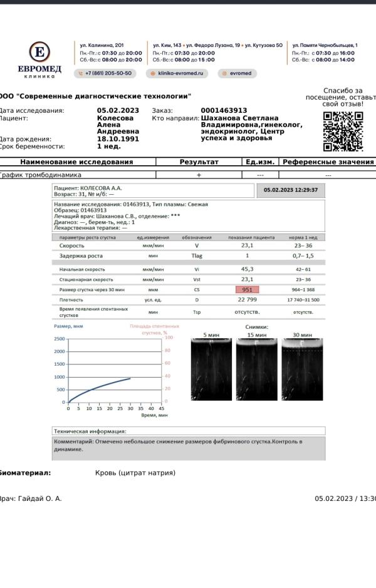Click the Комментарий text block
This screenshot has height=588, width=376.
pyautogui.click(x=189, y=448)
